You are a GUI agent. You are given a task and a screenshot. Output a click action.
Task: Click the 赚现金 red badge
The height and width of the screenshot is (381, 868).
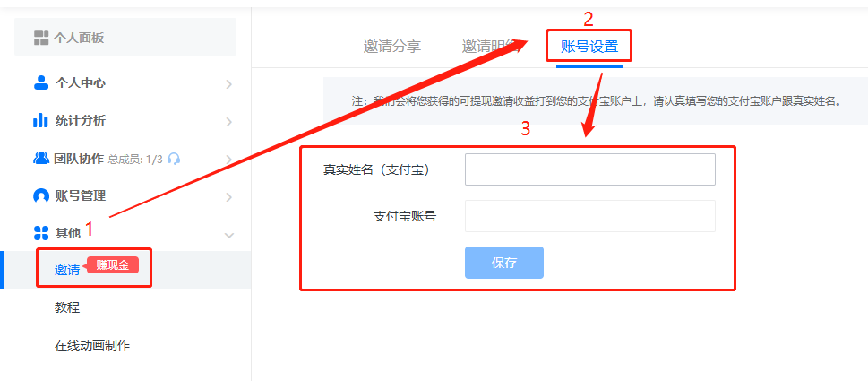click(112, 265)
